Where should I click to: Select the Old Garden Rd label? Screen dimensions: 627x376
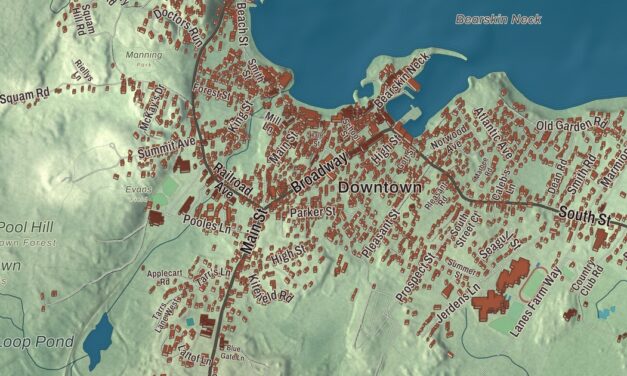(x=571, y=123)
